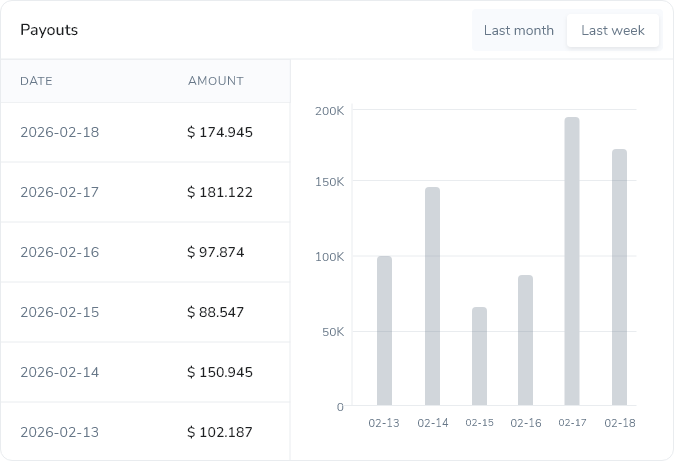Click the 02-14 x-axis label
The image size is (674, 462).
(433, 423)
